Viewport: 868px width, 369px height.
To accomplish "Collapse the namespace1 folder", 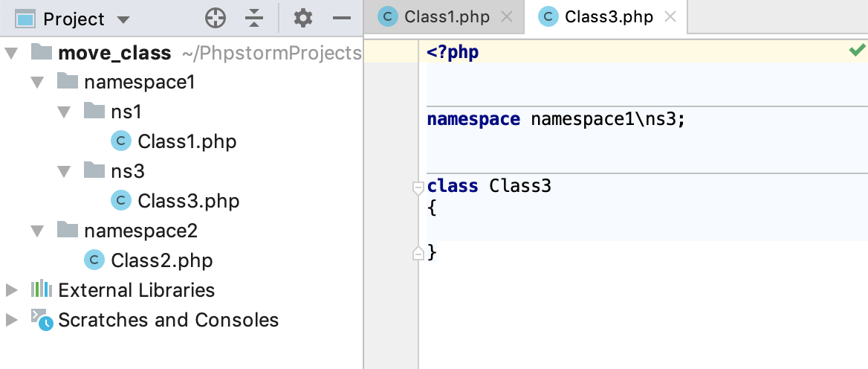I will [x=38, y=82].
